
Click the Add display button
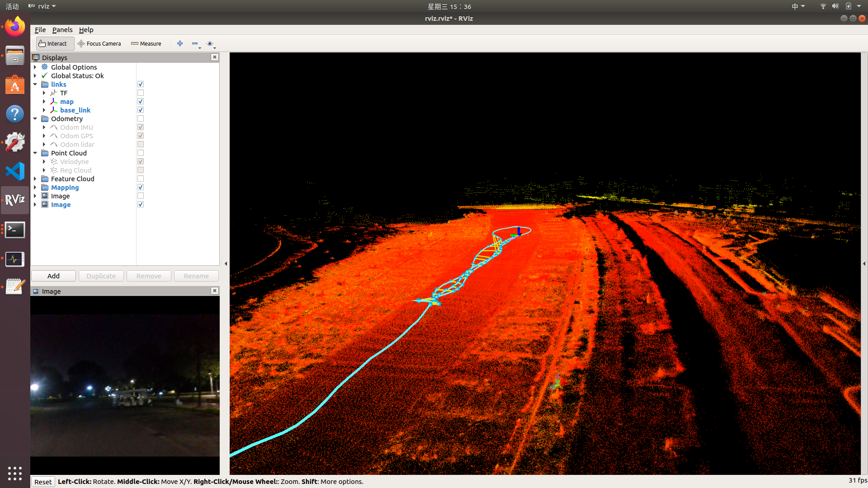53,276
